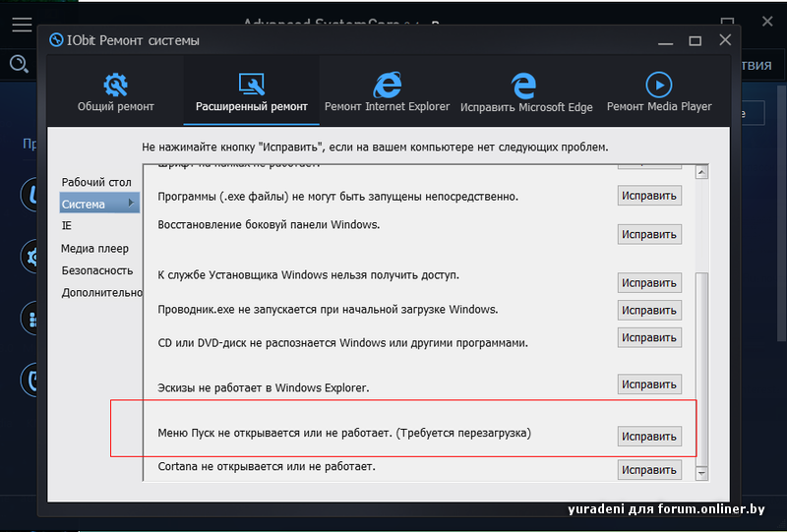The width and height of the screenshot is (787, 532).
Task: Fix Меню Пуск not opening issue
Action: (x=649, y=437)
